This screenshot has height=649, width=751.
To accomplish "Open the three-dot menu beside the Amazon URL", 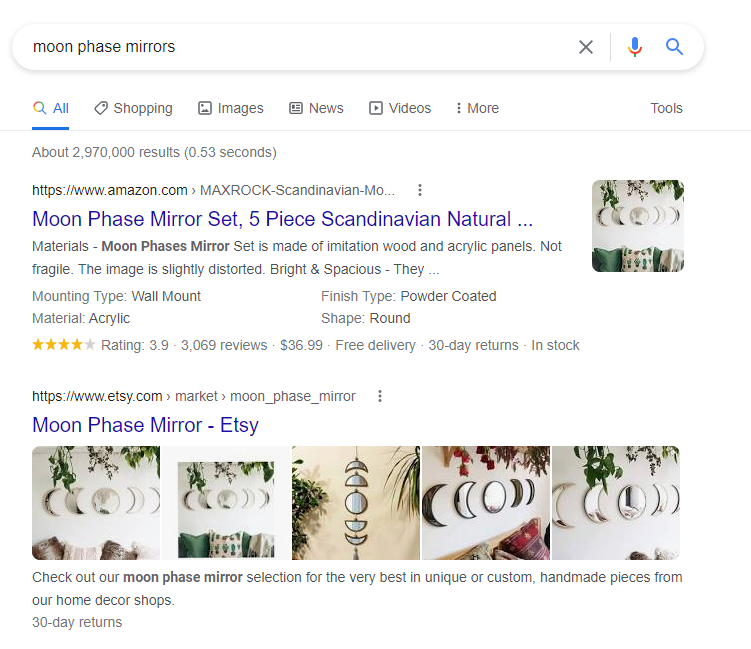I will point(420,190).
